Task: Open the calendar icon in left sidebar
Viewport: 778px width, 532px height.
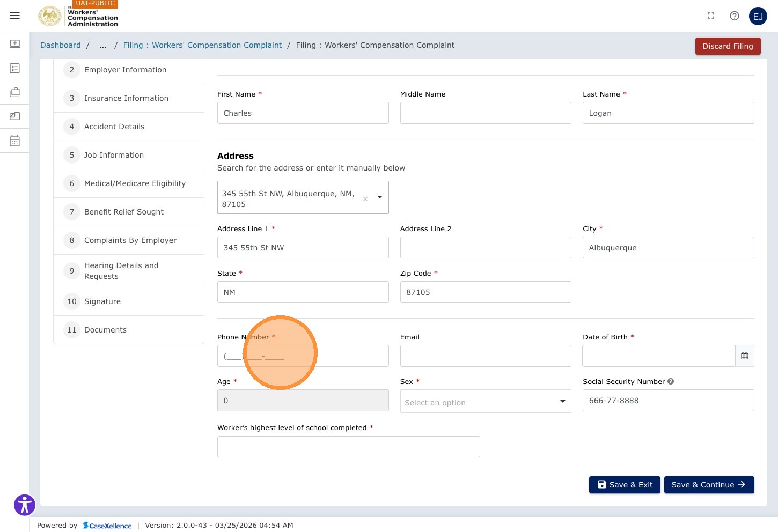Action: point(15,141)
